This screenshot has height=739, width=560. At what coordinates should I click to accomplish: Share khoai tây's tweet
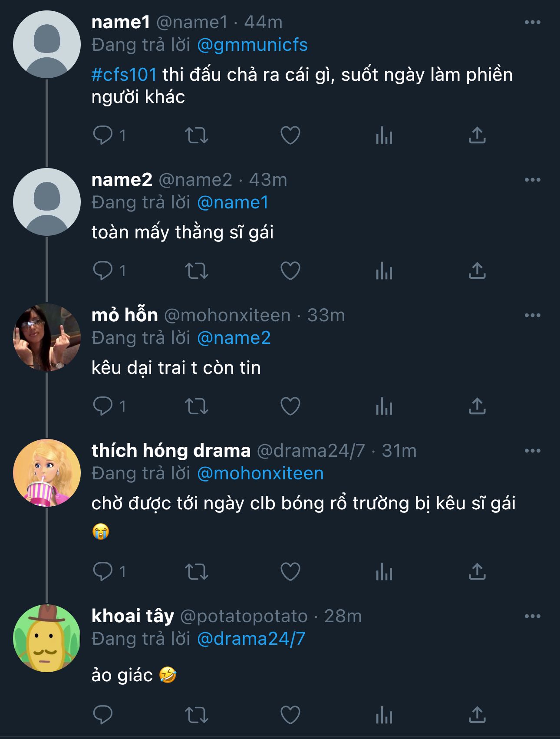[x=477, y=714]
